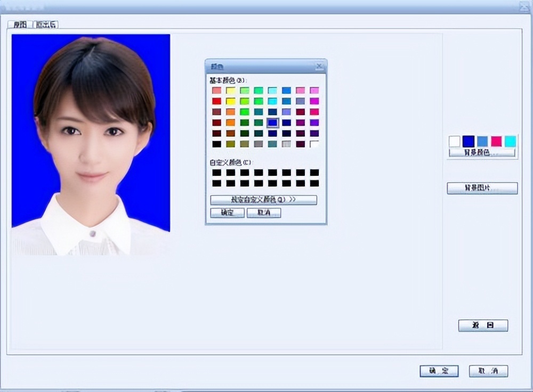
Task: Click the portrait photo preview
Action: coord(91,145)
